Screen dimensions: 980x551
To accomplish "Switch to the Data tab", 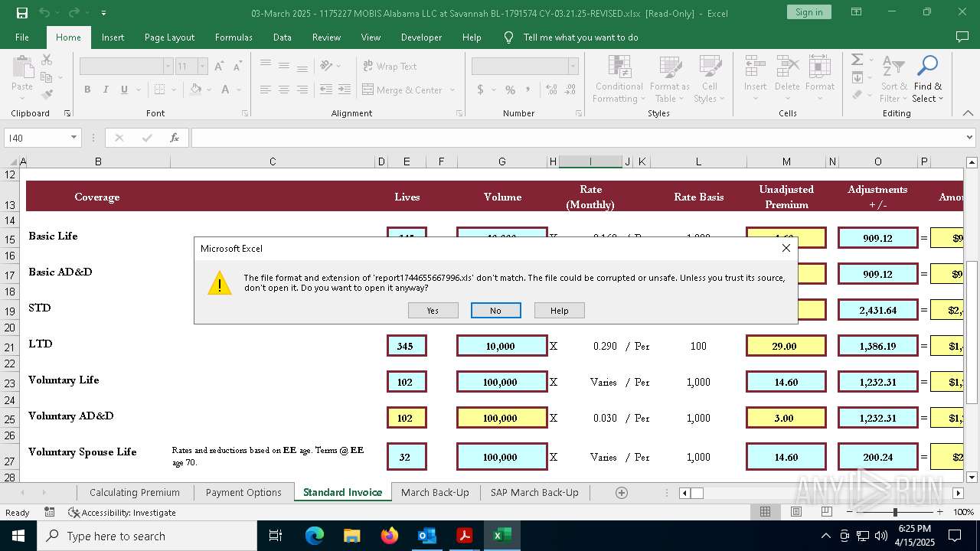I will point(282,37).
